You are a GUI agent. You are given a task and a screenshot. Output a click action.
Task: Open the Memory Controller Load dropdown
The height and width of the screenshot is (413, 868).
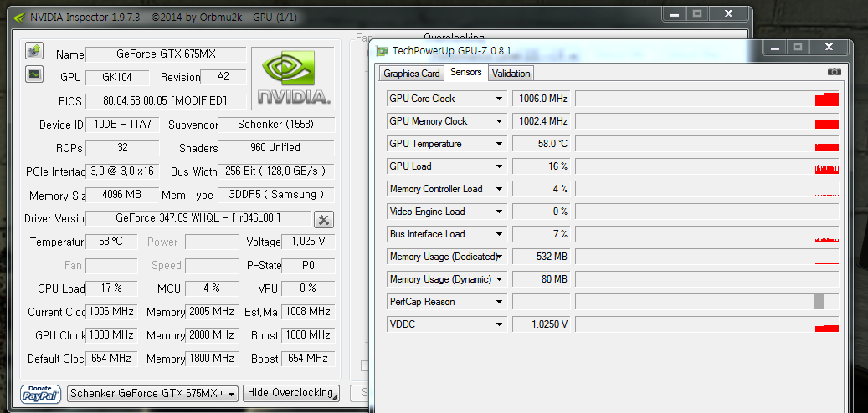500,189
